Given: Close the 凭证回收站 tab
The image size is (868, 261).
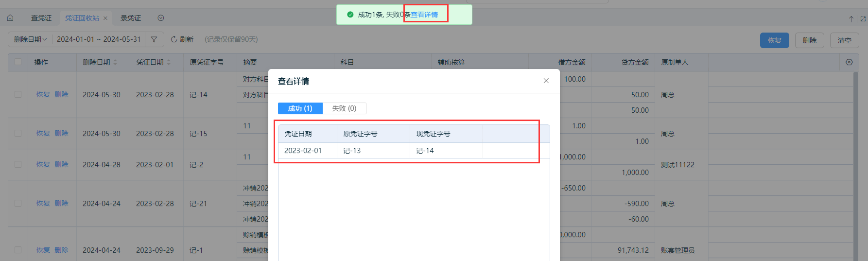Looking at the screenshot, I should (x=105, y=18).
